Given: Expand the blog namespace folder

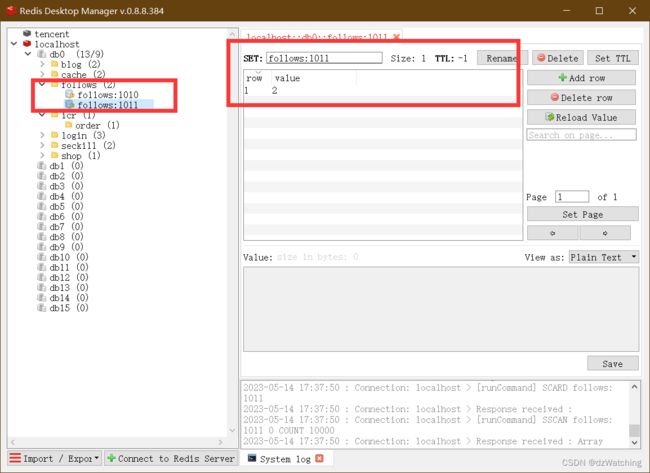Looking at the screenshot, I should pyautogui.click(x=41, y=65).
